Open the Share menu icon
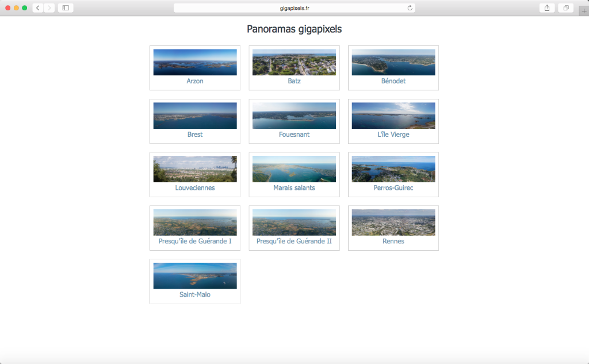Viewport: 589px width, 364px height. coord(546,8)
